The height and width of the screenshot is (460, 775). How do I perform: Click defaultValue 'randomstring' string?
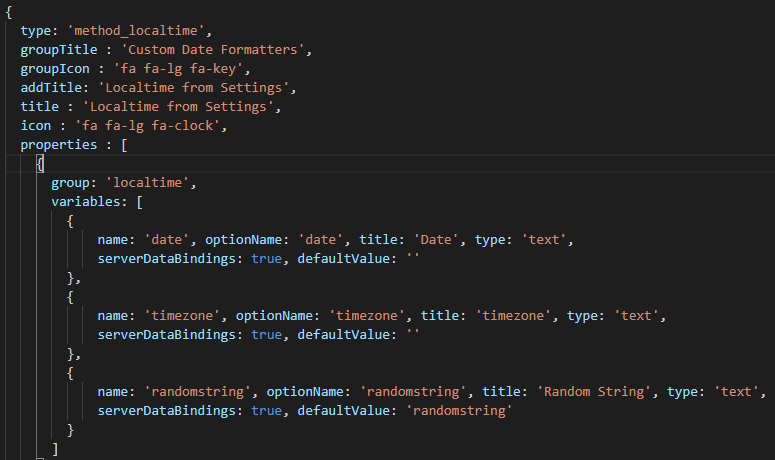point(459,411)
